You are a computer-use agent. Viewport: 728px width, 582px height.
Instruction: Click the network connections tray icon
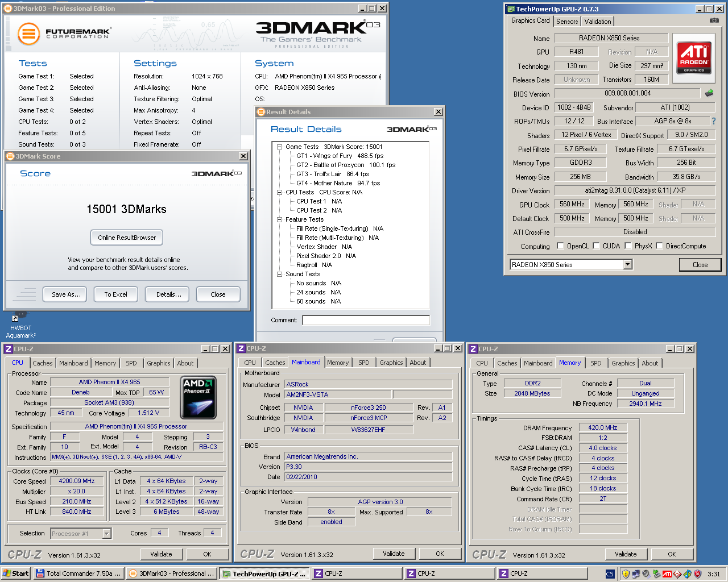[x=636, y=574]
